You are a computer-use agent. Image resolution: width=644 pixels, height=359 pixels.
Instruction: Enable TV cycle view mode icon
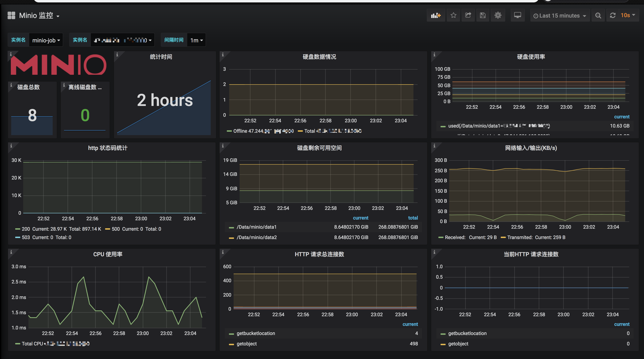click(518, 15)
